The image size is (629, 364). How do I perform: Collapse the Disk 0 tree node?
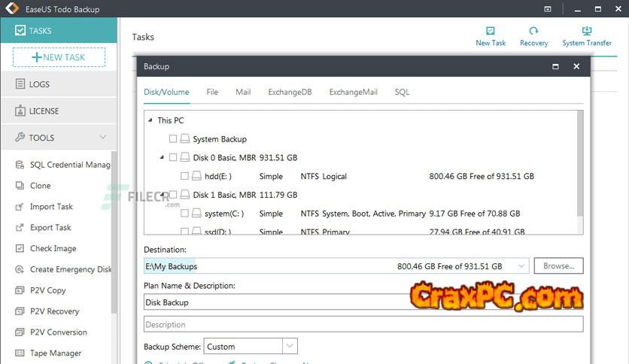click(x=162, y=157)
